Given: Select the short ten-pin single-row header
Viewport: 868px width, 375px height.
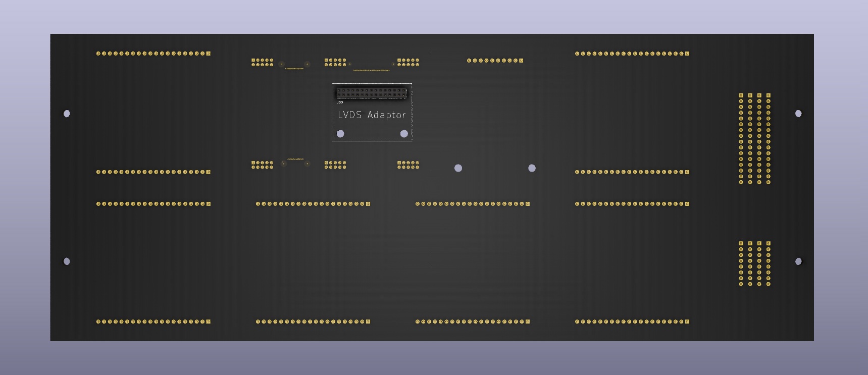Looking at the screenshot, I should [x=495, y=61].
